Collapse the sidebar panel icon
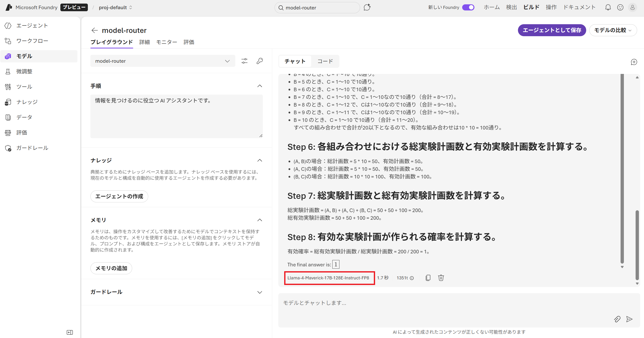Screen dimensions: 644x338 click(x=70, y=332)
